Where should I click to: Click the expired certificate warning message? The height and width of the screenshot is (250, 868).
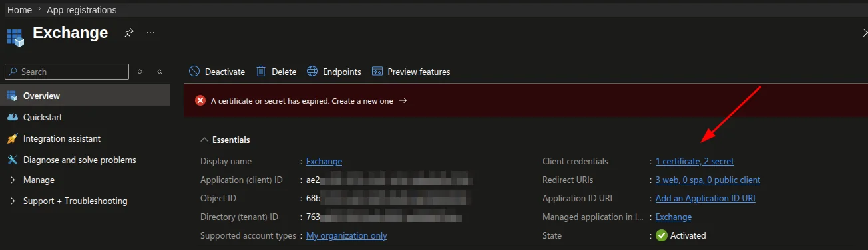pos(302,101)
